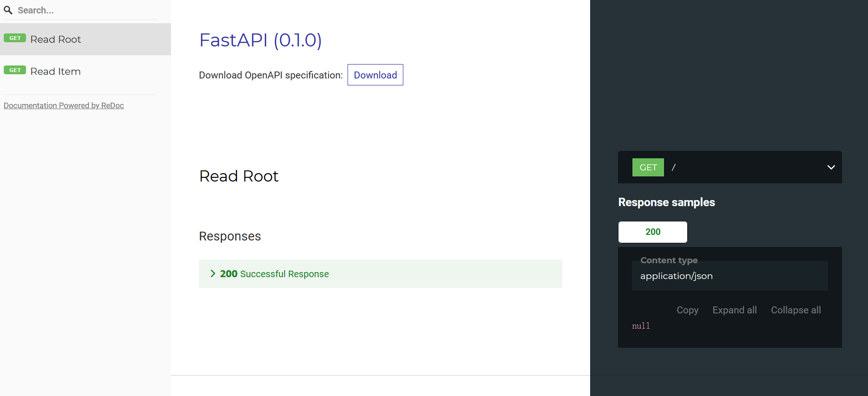Select the 200 response sample tab
Image resolution: width=868 pixels, height=396 pixels.
pos(653,232)
